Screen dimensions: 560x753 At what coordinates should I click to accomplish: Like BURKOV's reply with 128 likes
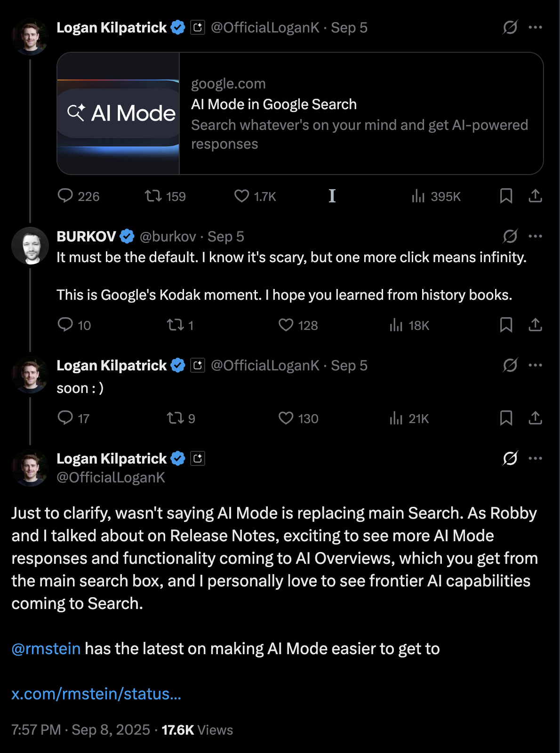tap(286, 325)
